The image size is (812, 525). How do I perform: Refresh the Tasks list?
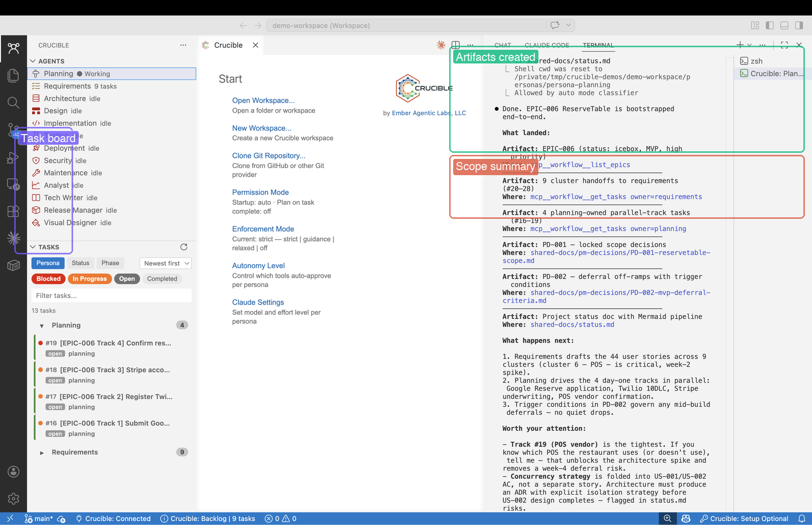coord(184,247)
